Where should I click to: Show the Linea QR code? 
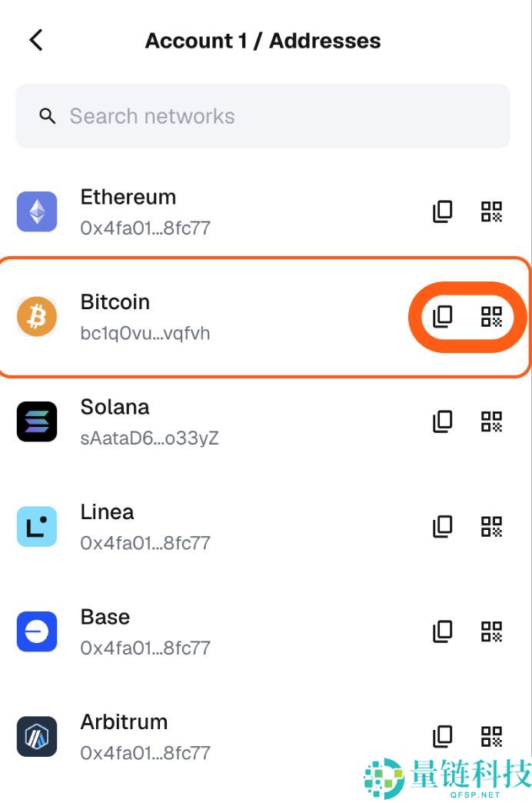tap(492, 526)
